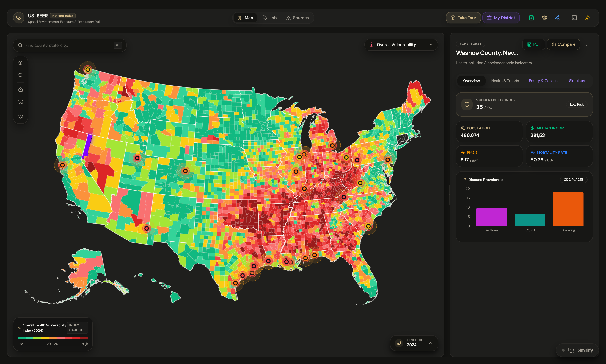Click the magenta Asthma bar
The height and width of the screenshot is (364, 606).
point(492,217)
